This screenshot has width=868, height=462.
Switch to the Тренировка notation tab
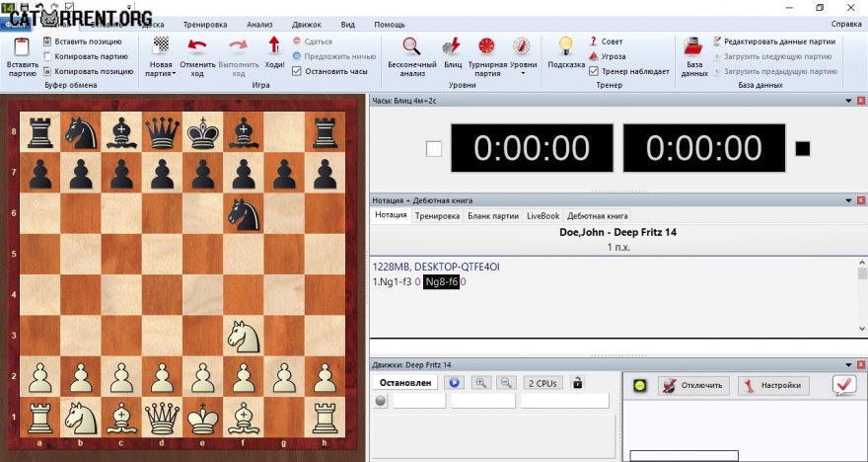coord(437,216)
